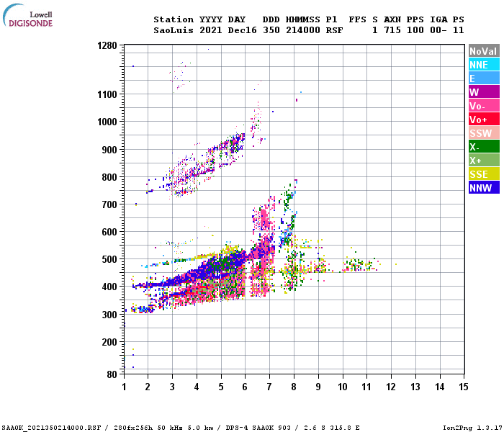This screenshot has height=432, width=504.
Task: Click the 1280 height axis label
Action: coord(107,45)
